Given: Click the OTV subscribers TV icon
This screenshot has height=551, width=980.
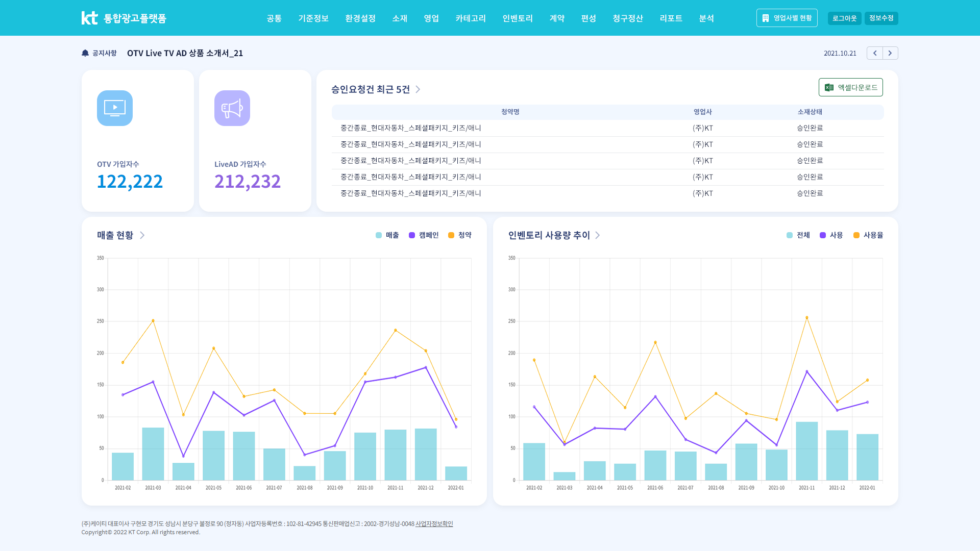Looking at the screenshot, I should [x=115, y=108].
